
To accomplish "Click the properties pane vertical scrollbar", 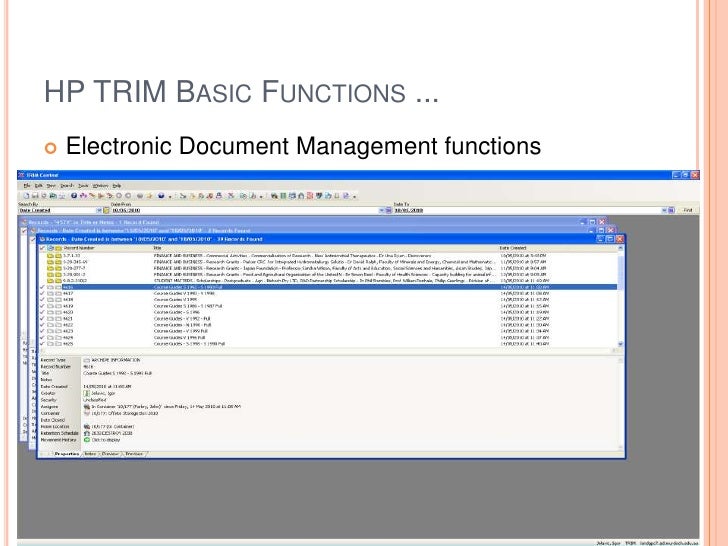I will [x=621, y=403].
